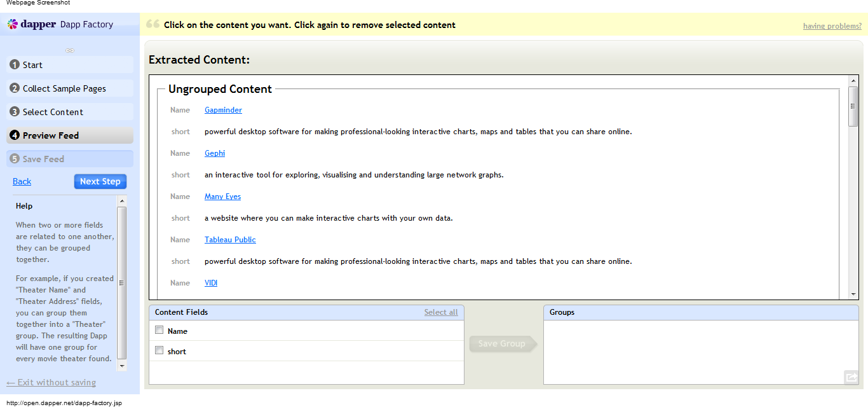The image size is (868, 407).
Task: Click the short label below Gephi
Action: [x=180, y=175]
